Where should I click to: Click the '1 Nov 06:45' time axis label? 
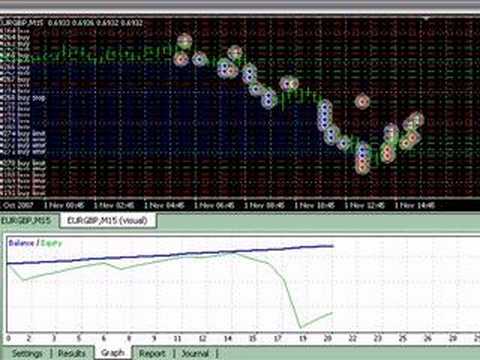tap(214, 205)
